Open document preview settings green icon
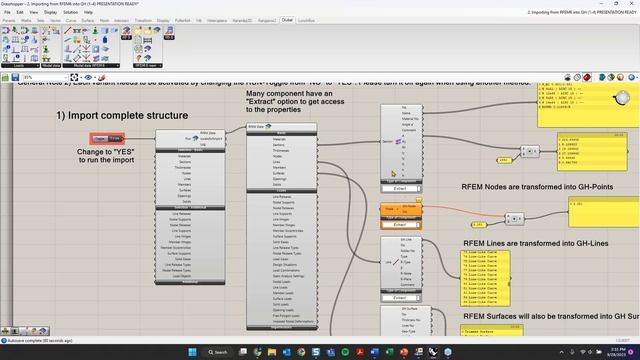 (x=611, y=77)
